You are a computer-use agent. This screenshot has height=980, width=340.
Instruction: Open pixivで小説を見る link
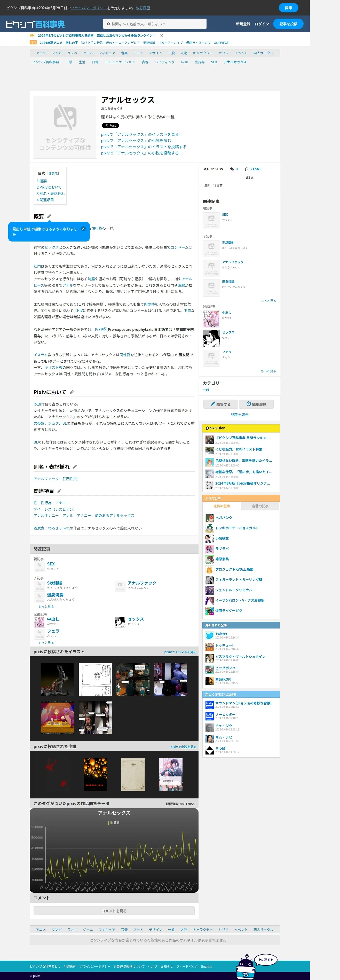tap(183, 747)
